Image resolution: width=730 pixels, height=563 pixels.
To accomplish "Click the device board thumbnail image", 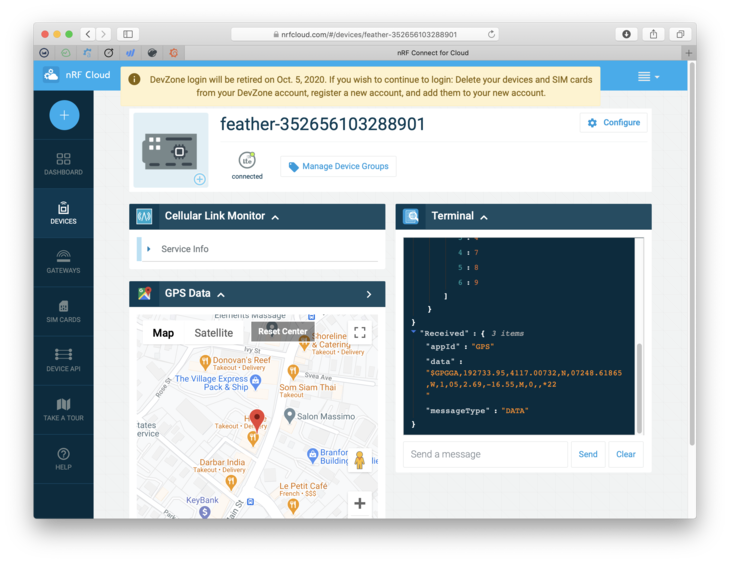I will (x=169, y=150).
